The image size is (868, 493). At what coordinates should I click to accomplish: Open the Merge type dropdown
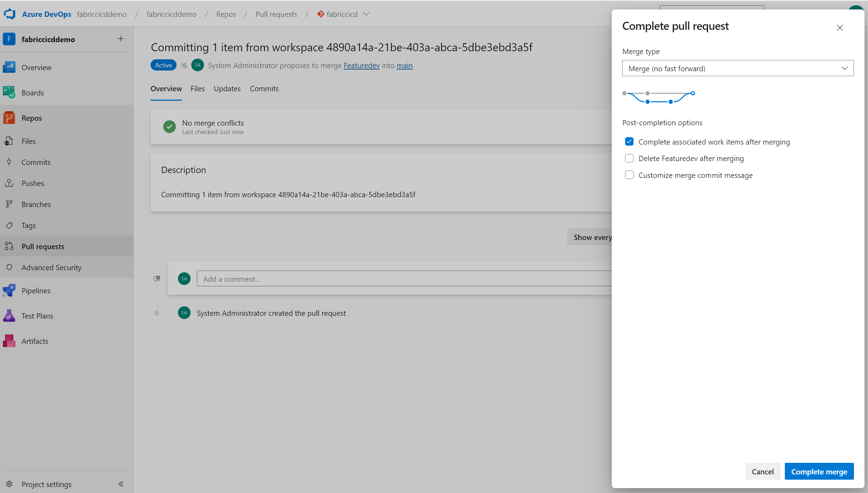click(738, 68)
